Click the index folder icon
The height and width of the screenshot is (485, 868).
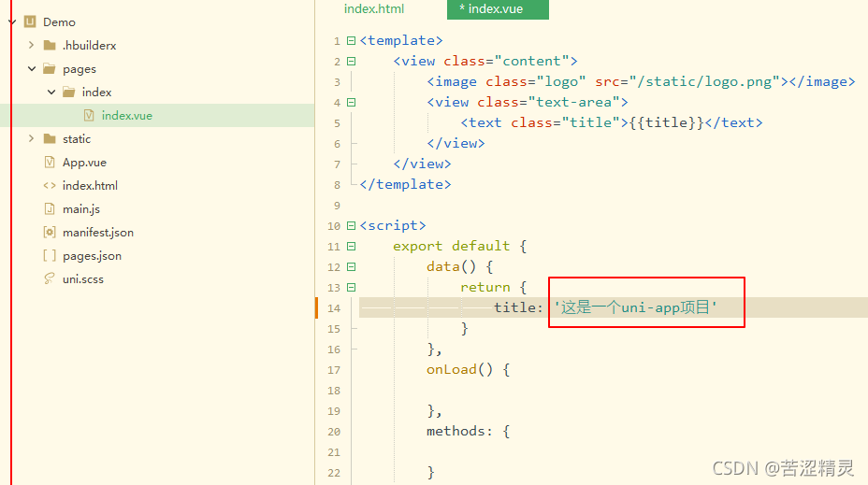click(x=69, y=92)
